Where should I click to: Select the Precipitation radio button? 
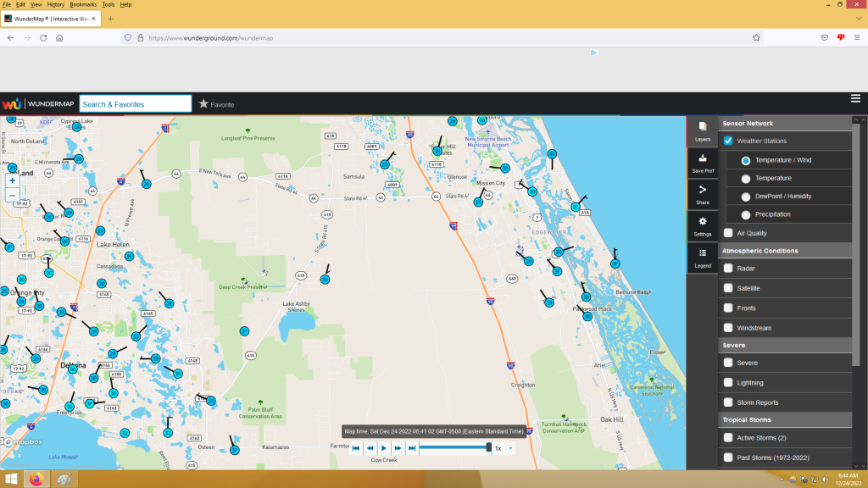coord(746,214)
